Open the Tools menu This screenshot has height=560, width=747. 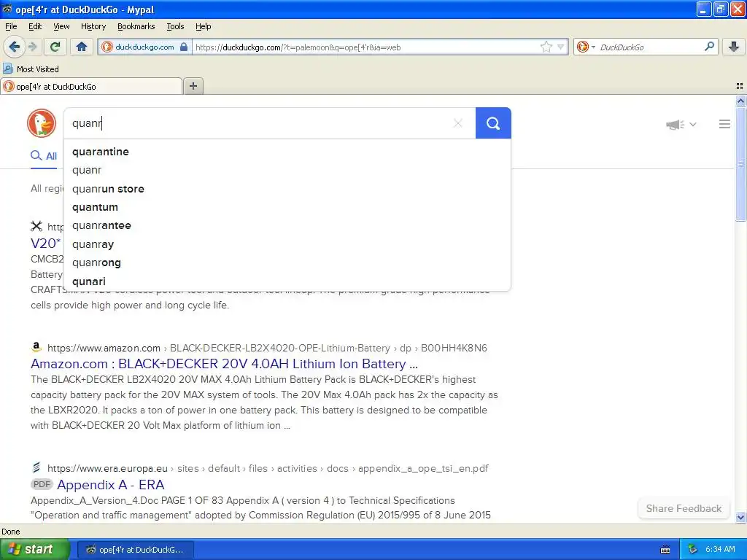coord(175,26)
